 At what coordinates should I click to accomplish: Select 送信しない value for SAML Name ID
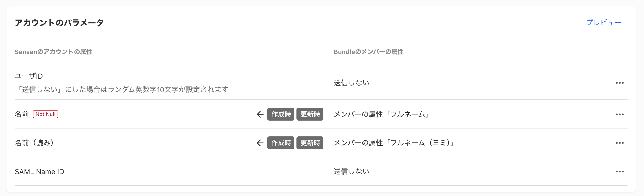[x=351, y=171]
